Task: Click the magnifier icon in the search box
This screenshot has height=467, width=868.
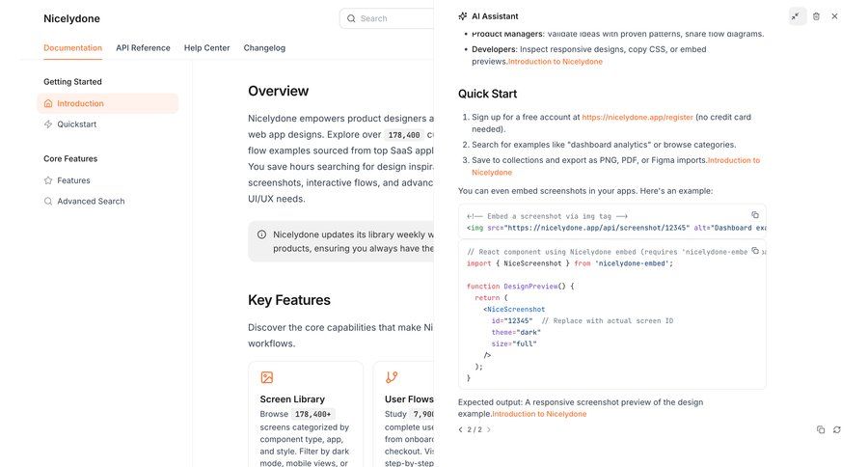Action: 351,19
